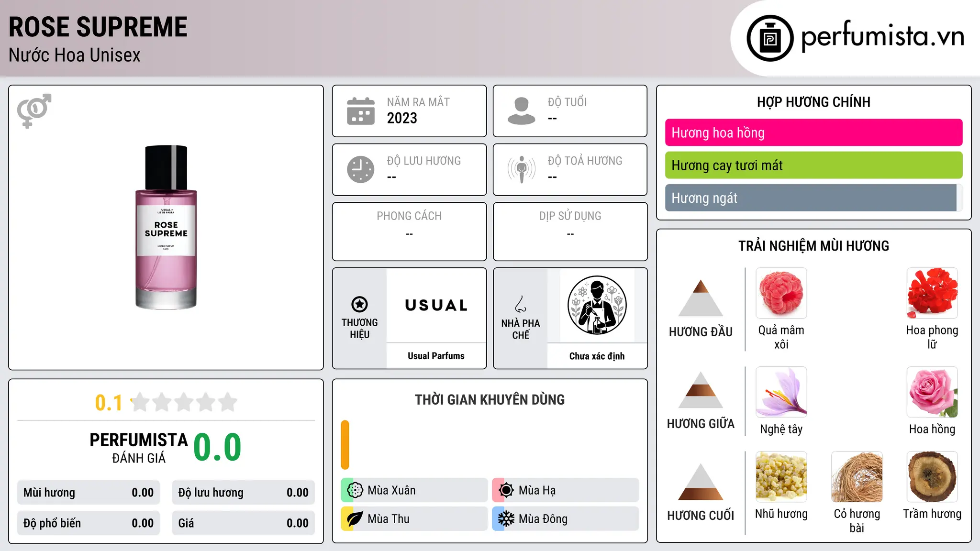Click the sun icon for Mùa Hạ
980x551 pixels.
[x=506, y=490]
